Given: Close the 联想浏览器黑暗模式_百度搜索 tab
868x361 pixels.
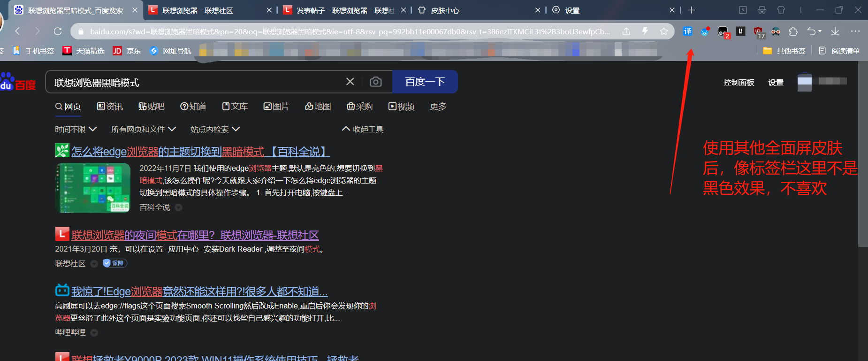Looking at the screenshot, I should coord(135,10).
